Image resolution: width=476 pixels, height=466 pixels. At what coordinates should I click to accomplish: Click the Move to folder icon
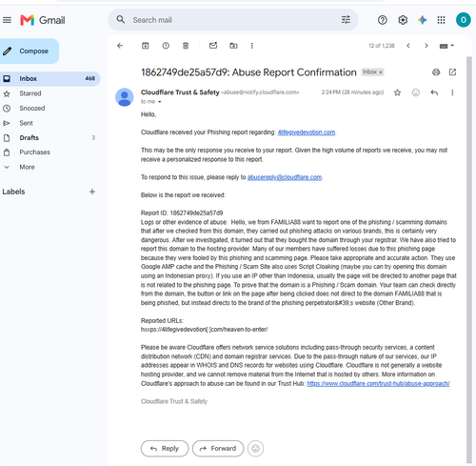coord(233,46)
